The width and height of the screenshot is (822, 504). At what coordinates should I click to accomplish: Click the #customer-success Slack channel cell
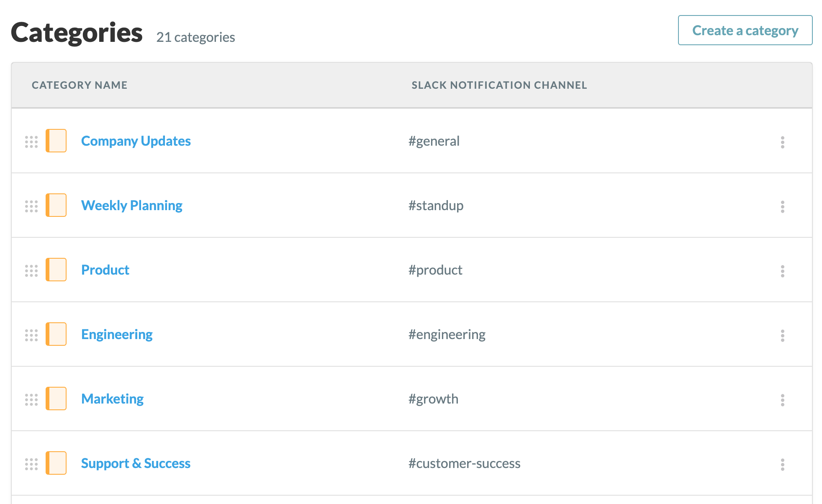click(465, 463)
